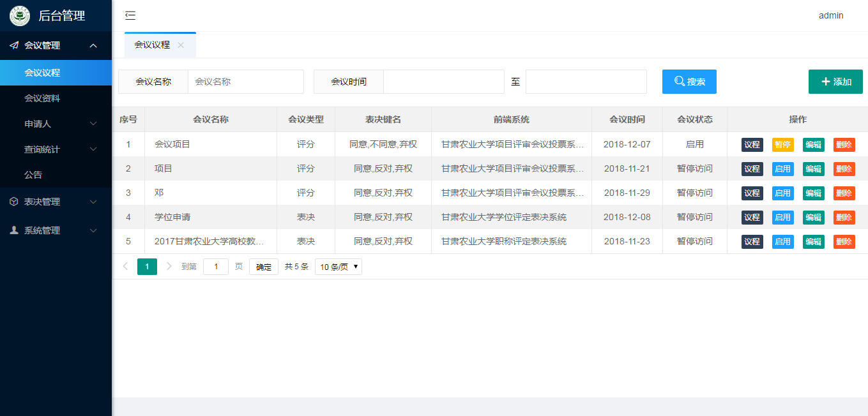Image resolution: width=868 pixels, height=416 pixels.
Task: Delete the 项目 meeting row with 删除
Action: tap(844, 169)
